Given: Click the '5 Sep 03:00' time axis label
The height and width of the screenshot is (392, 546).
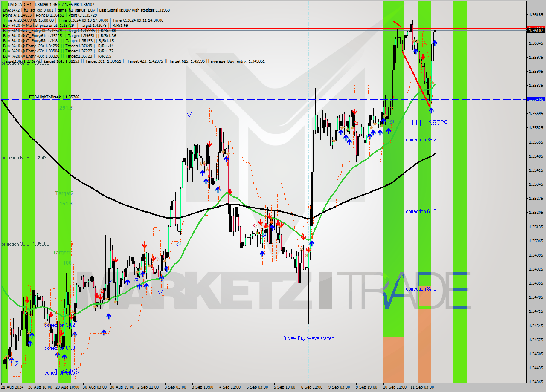Looking at the screenshot, I should [x=257, y=387].
